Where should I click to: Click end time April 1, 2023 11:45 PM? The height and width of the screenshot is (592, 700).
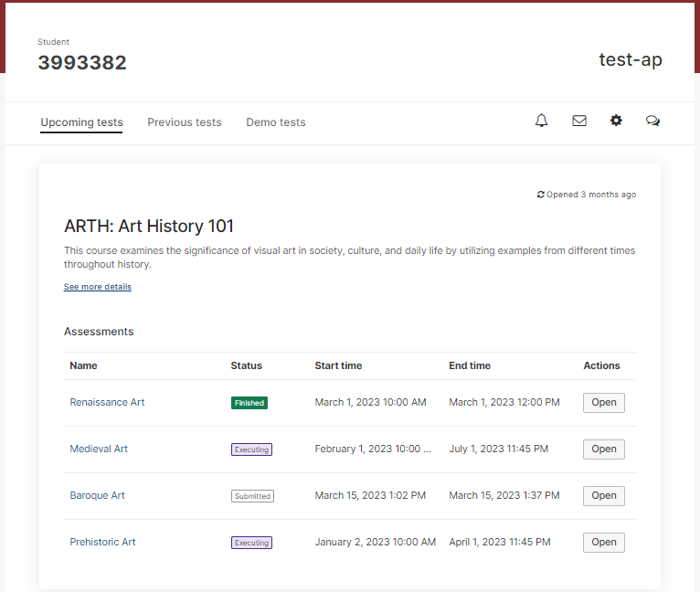pos(500,542)
